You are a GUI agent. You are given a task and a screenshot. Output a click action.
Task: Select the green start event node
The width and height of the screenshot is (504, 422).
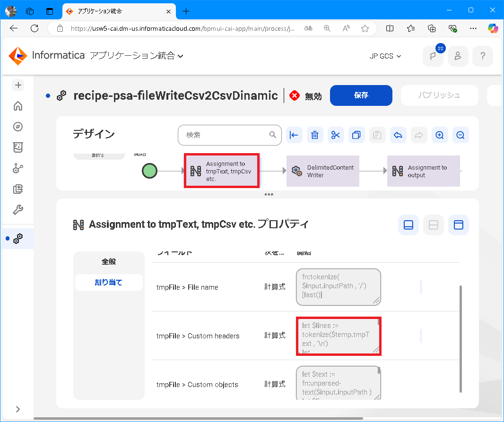point(149,171)
